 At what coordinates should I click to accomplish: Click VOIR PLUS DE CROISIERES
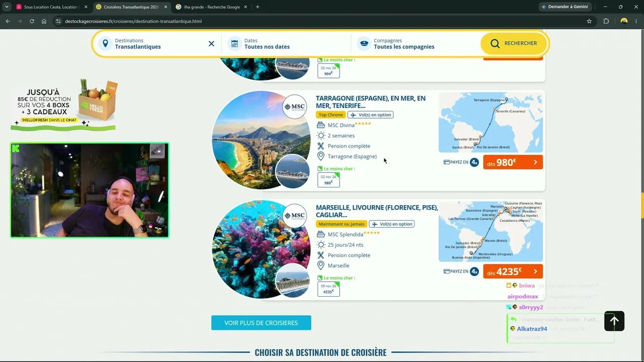tap(261, 323)
